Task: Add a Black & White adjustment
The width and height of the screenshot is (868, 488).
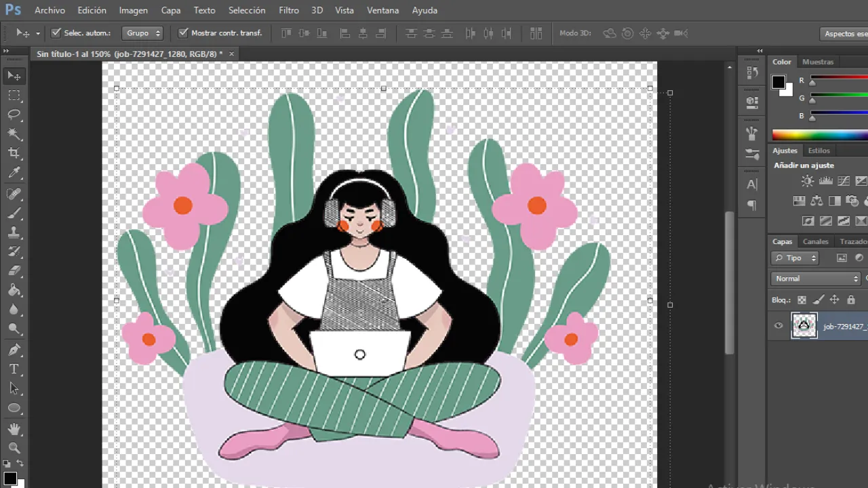Action: [835, 201]
